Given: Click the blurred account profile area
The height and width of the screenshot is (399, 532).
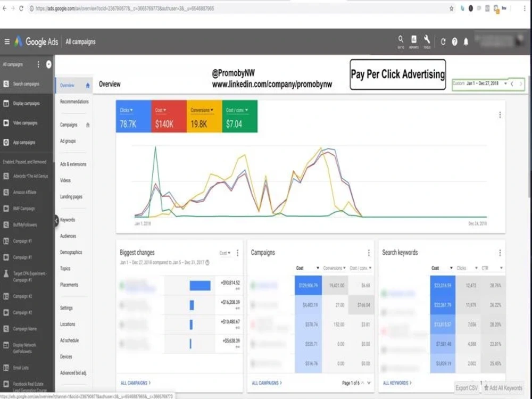Looking at the screenshot, I should pos(500,41).
